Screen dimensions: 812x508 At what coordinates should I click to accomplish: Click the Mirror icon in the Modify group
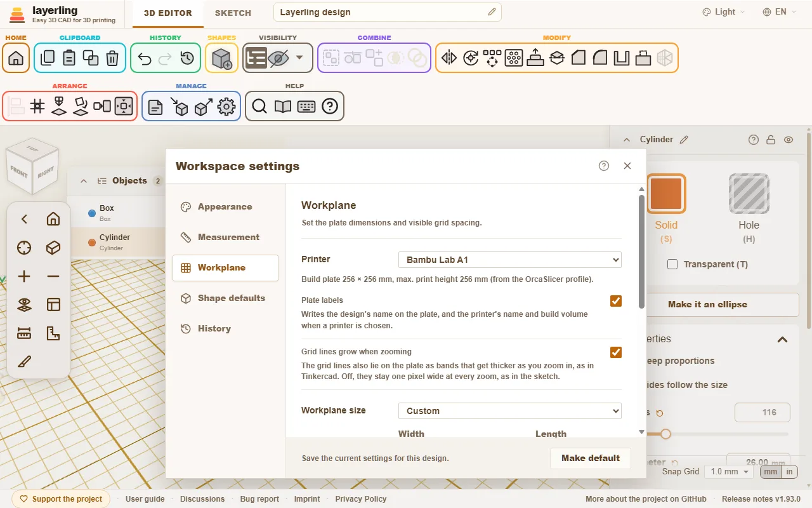[x=449, y=58]
